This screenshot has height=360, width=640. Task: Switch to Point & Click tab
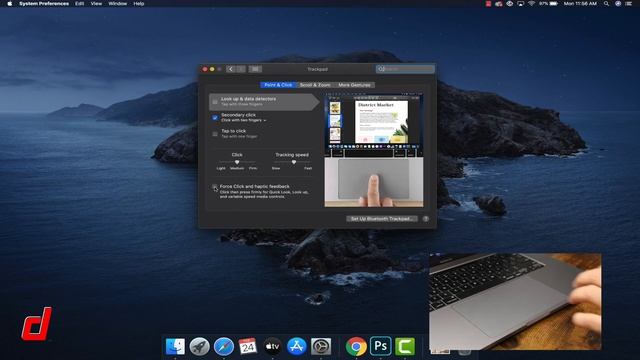[278, 85]
